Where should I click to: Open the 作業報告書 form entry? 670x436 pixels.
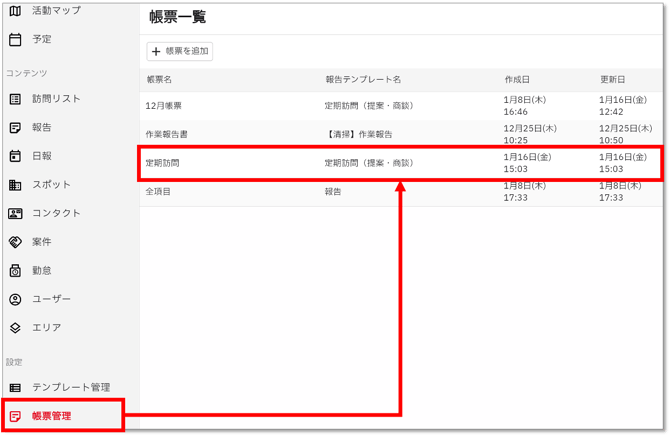click(x=166, y=134)
